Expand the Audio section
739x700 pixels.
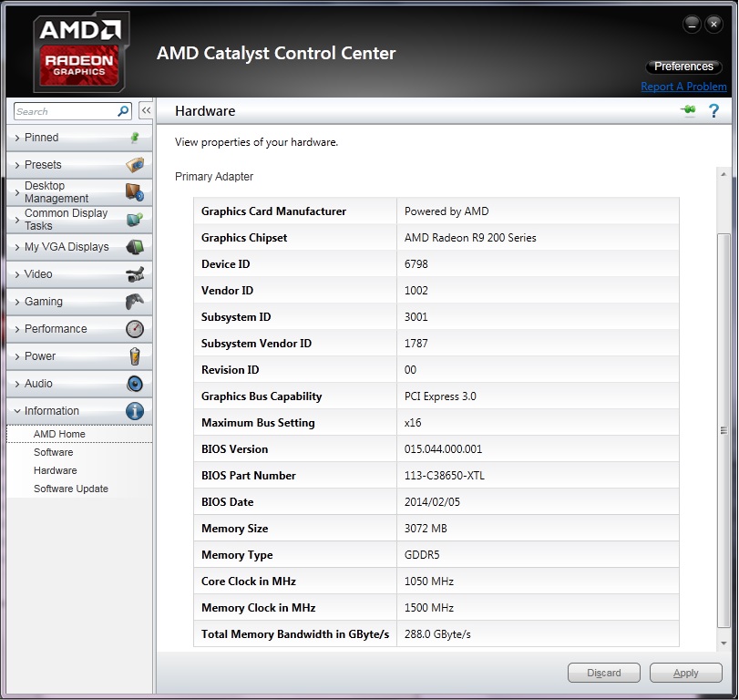point(79,383)
